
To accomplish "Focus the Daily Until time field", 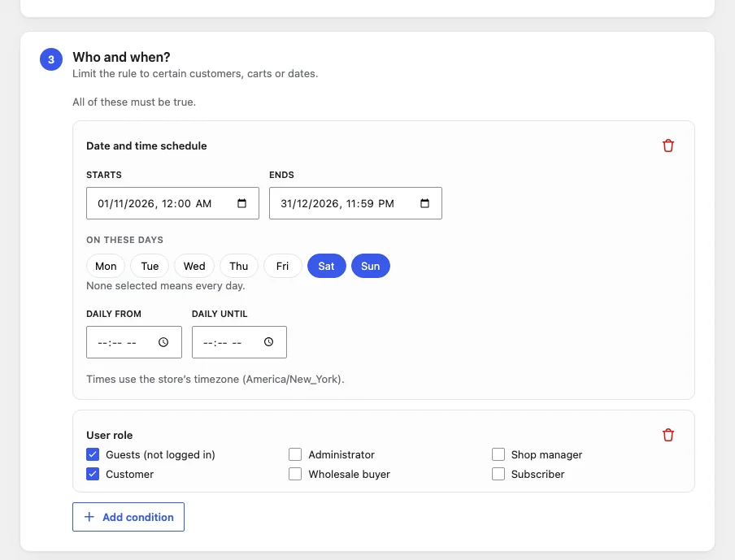I will coord(239,342).
